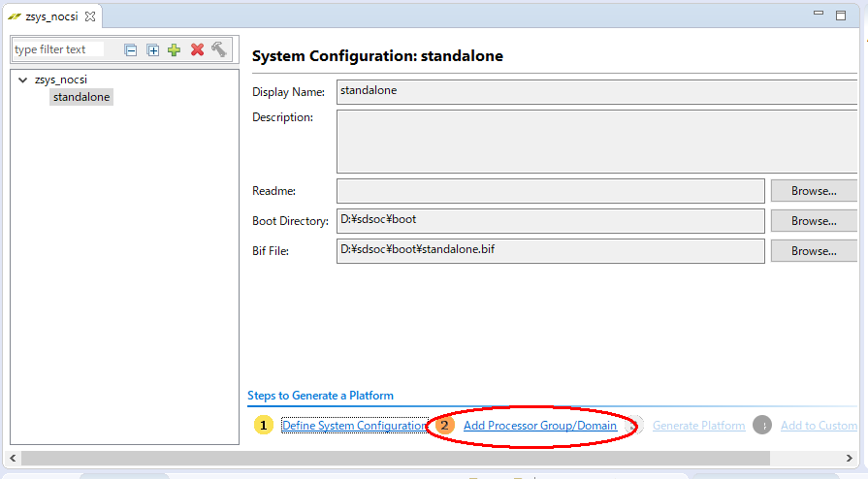The height and width of the screenshot is (479, 868).
Task: Click the yellow step 1 circle icon
Action: (264, 426)
